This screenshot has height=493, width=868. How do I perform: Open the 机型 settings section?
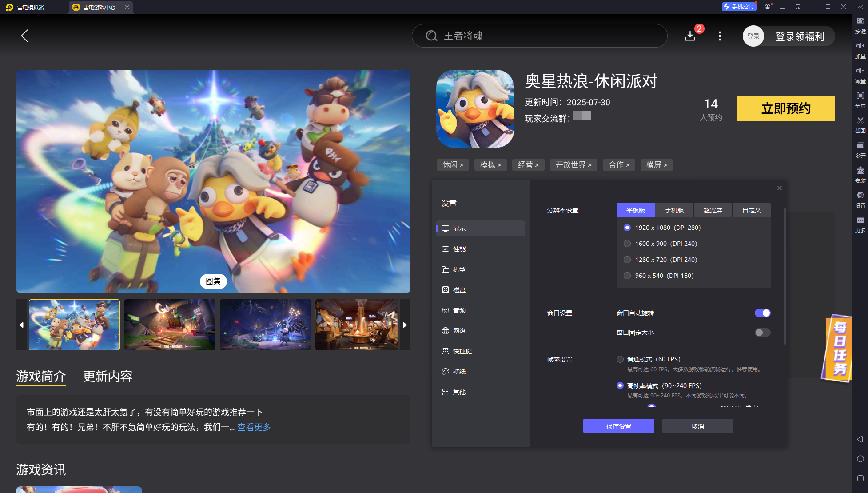point(481,269)
